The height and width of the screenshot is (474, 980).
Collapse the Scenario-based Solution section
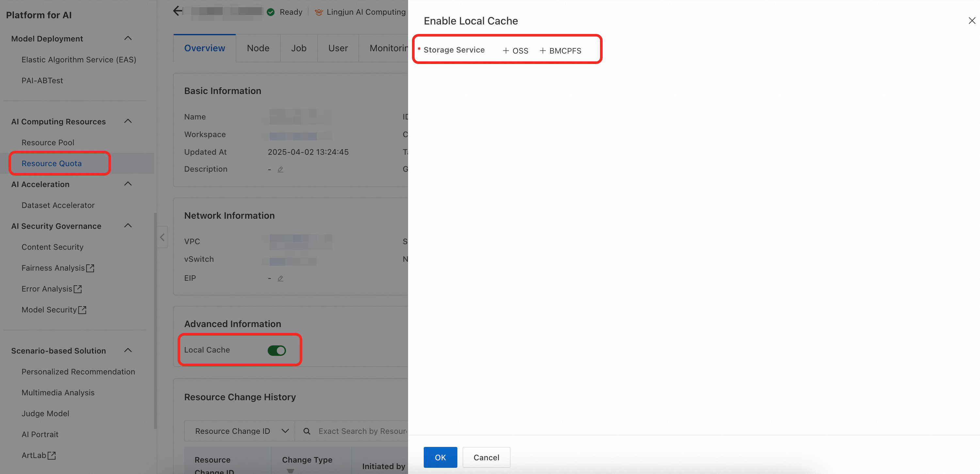point(128,350)
